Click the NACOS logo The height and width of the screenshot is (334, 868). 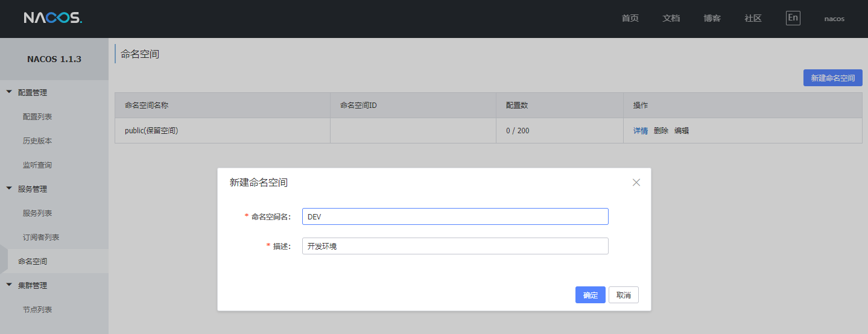[53, 18]
